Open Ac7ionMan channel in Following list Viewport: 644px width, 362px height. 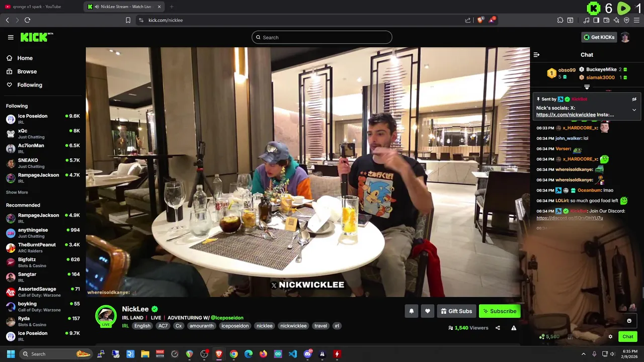click(x=43, y=148)
